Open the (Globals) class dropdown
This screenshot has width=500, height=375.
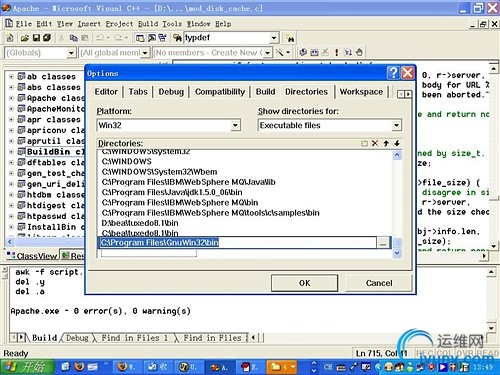point(71,53)
